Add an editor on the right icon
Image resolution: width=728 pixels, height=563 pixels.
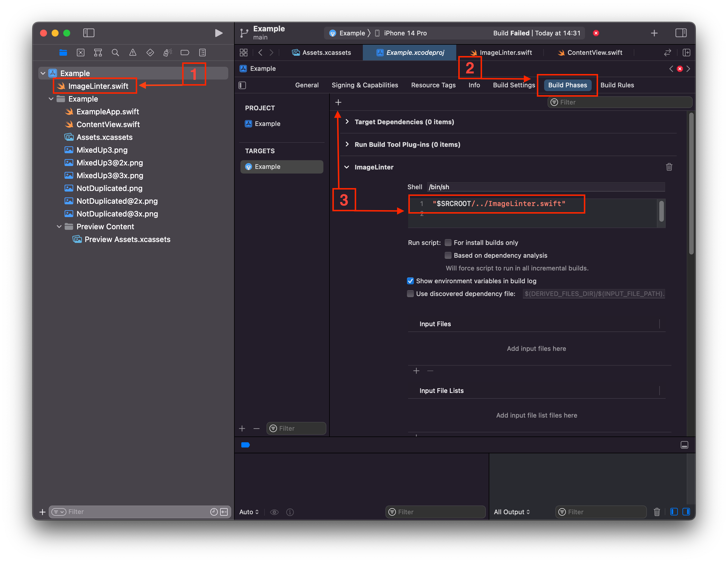(686, 52)
